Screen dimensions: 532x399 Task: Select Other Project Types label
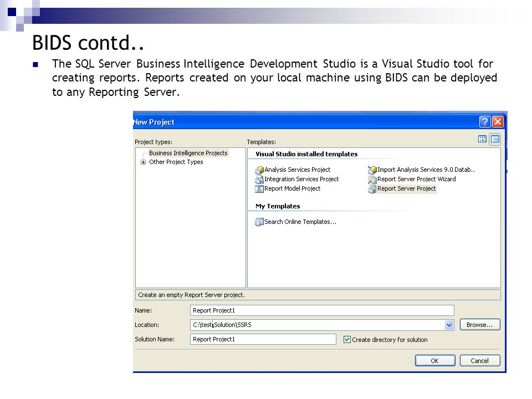pos(176,162)
